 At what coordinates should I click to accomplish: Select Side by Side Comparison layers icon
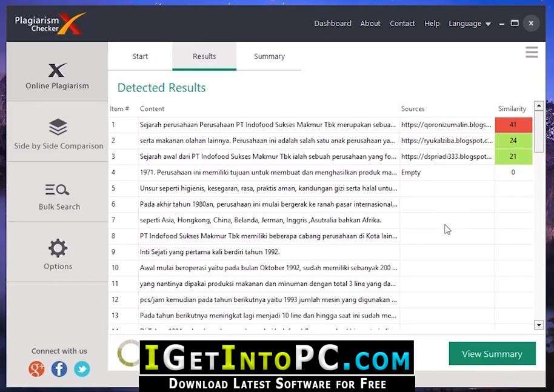click(58, 127)
